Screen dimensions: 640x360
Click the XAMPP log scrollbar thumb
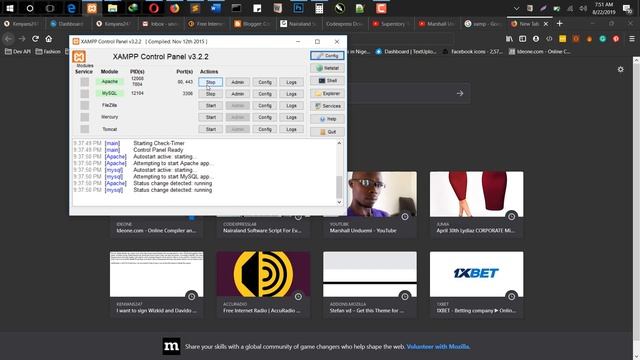(x=339, y=187)
